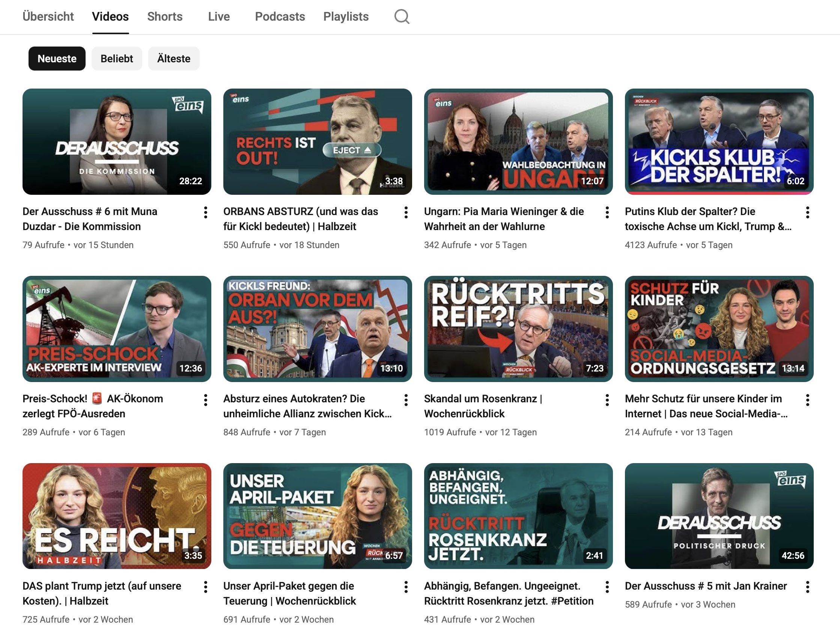
Task: Play the ES REICHT Halbzeit thumbnail
Action: tap(117, 516)
